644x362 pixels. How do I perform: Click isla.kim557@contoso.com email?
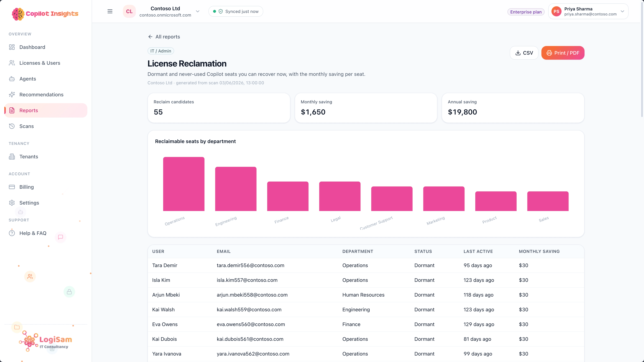(x=247, y=280)
